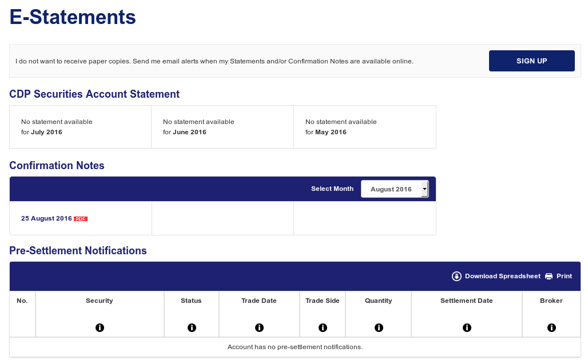This screenshot has height=364, width=588.
Task: Click the info icon under Status column
Action: tap(192, 327)
